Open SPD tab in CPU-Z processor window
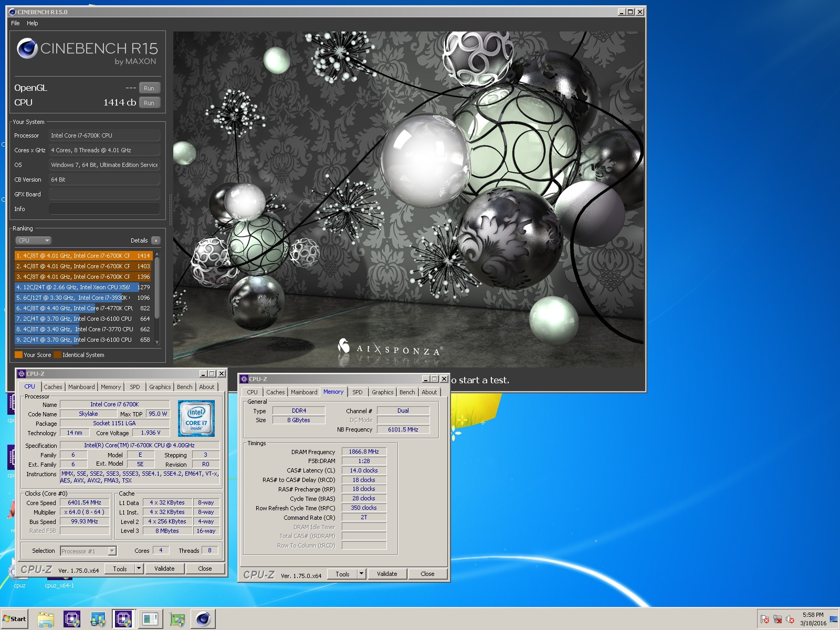 [x=135, y=387]
